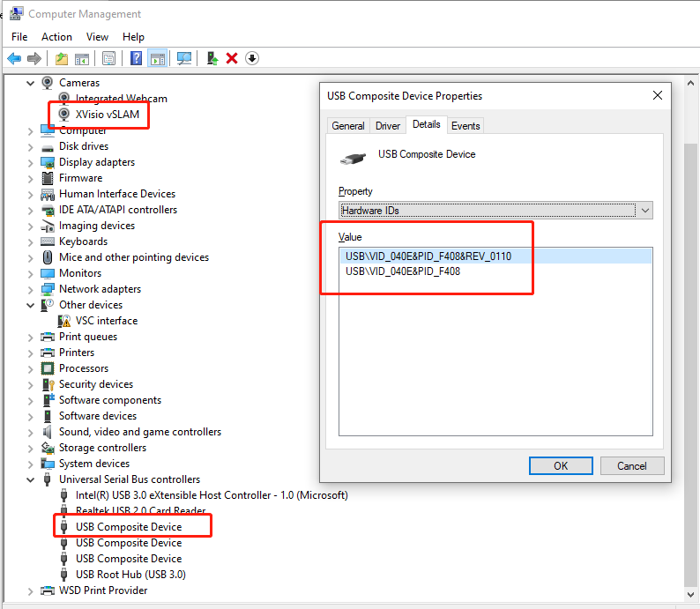Expand the Display adapters category
Image resolution: width=700 pixels, height=609 pixels.
point(30,163)
